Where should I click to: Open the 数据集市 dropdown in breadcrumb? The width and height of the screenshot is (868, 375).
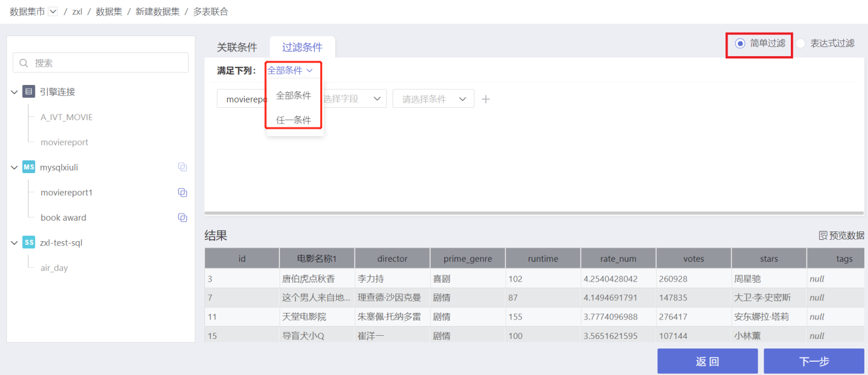pos(53,11)
